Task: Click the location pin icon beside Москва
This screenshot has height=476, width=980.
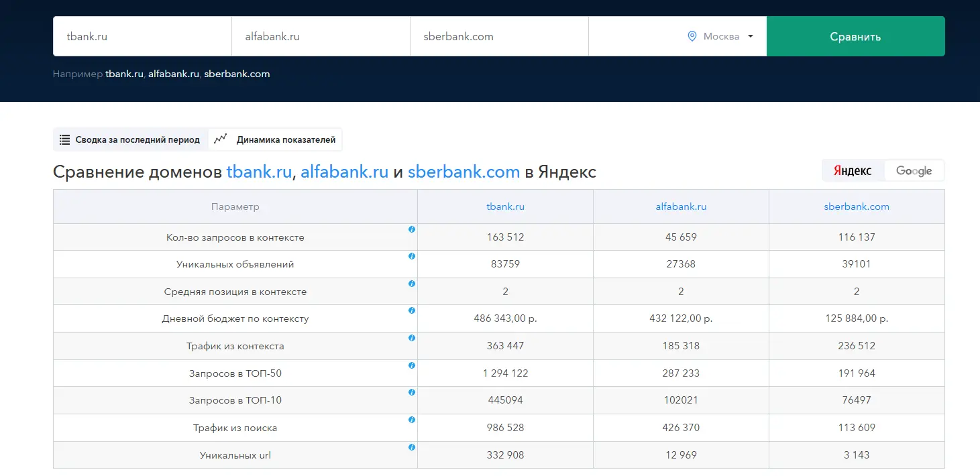Action: [x=692, y=36]
